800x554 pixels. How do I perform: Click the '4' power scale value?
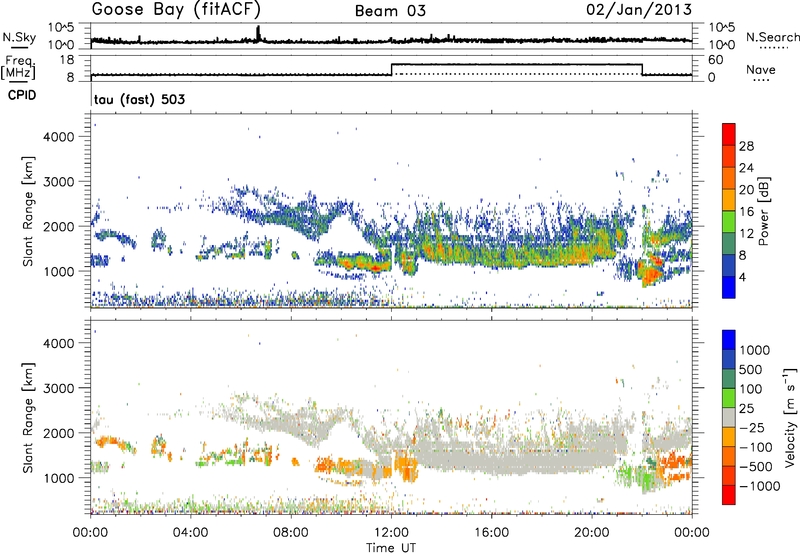tap(742, 277)
